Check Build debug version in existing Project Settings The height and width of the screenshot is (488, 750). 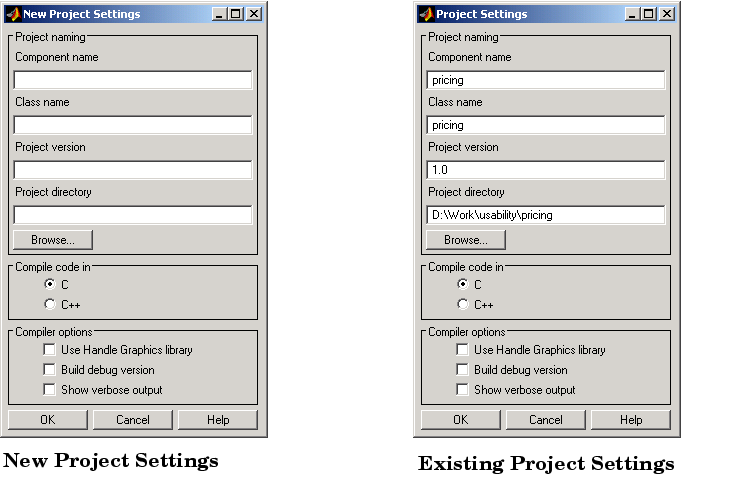462,370
